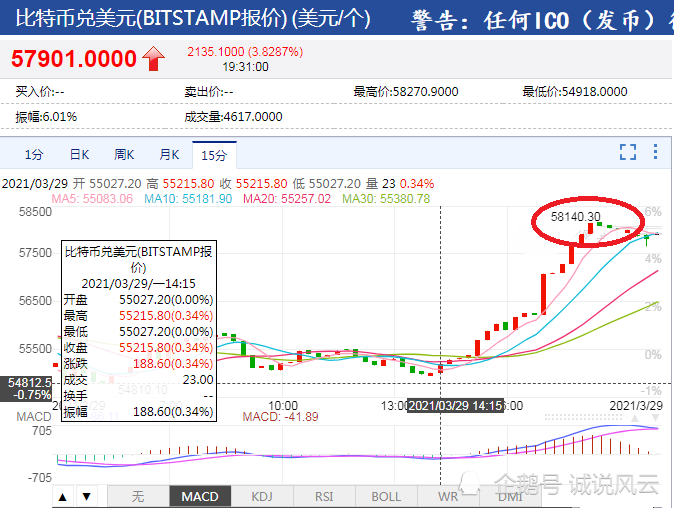674x508 pixels.
Task: Click the 买入价 field
Action: (40, 92)
